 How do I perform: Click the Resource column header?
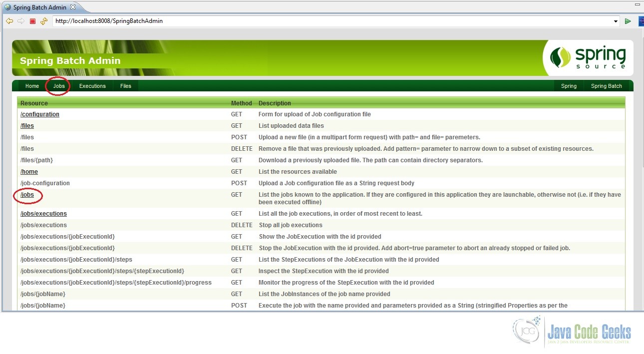click(x=34, y=103)
